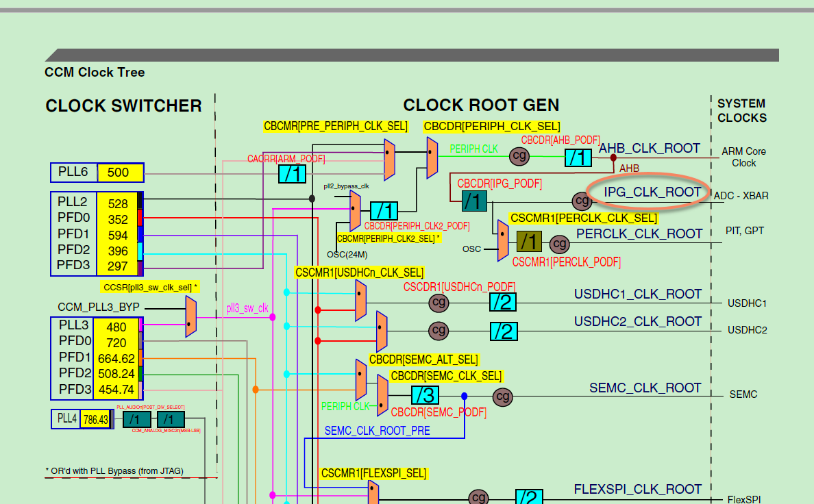Click the cg gate before IPG_CLK_ROOT
Viewport: 814px width, 504px height.
point(582,201)
